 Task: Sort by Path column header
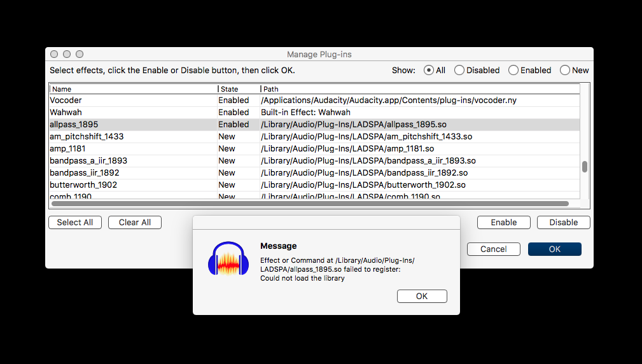tap(420, 89)
